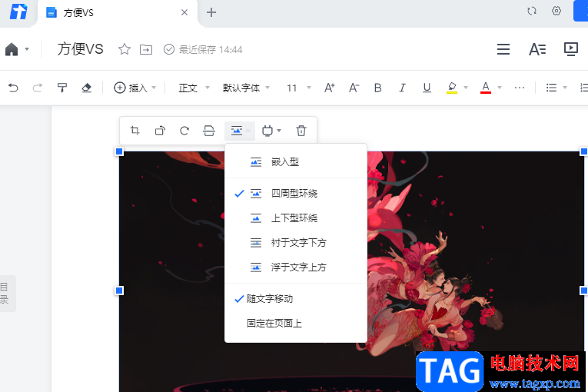Move document to folder icon
Image resolution: width=588 pixels, height=392 pixels.
click(146, 49)
